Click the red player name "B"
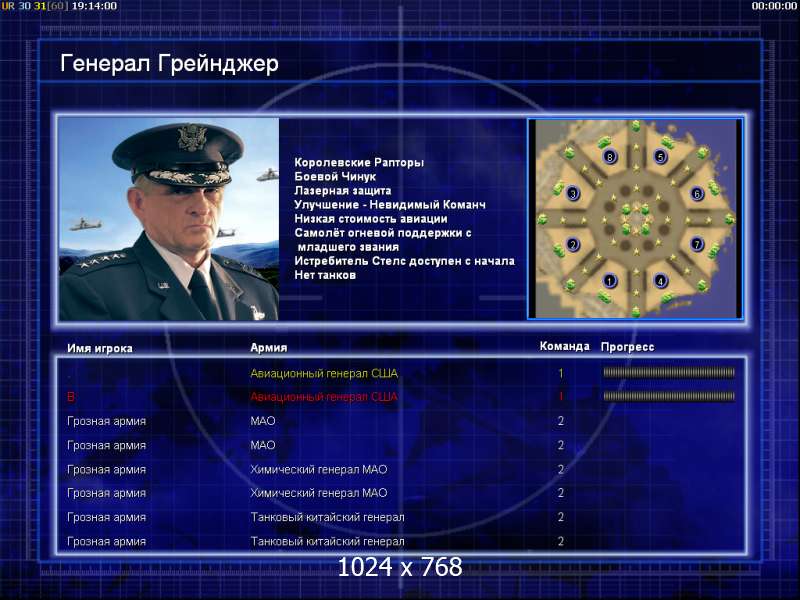Screen dimensions: 800x600 [71, 397]
